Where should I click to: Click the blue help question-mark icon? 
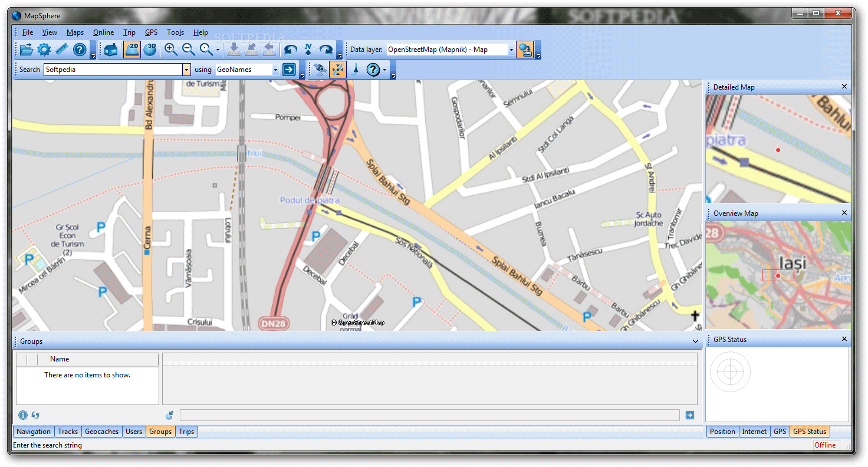tap(80, 50)
